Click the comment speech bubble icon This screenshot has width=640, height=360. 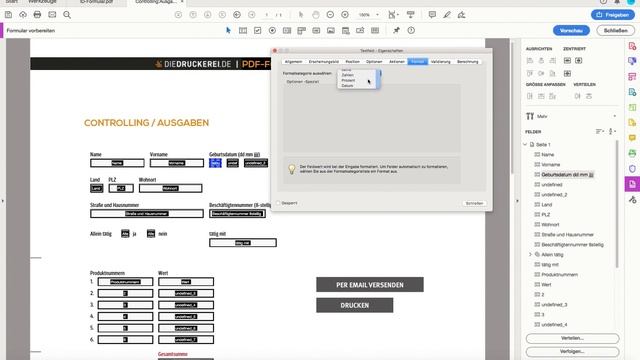coord(432,15)
